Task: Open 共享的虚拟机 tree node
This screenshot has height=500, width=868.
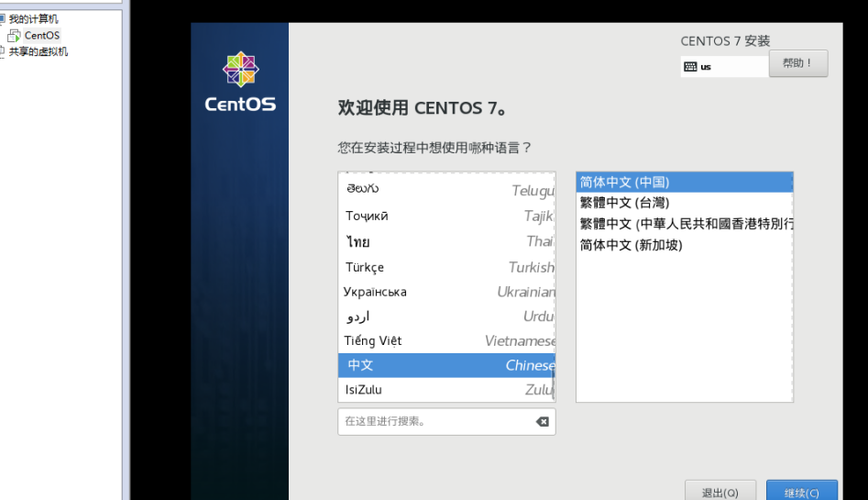Action: (x=38, y=51)
